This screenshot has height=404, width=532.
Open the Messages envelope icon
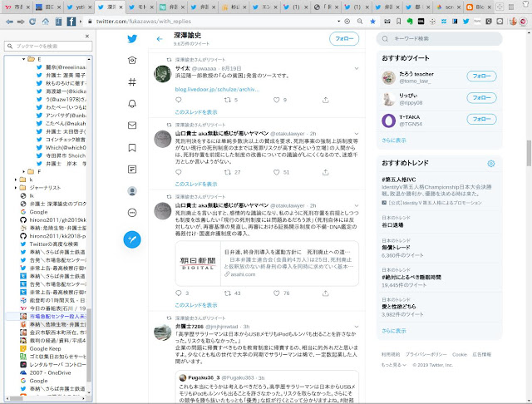point(132,126)
